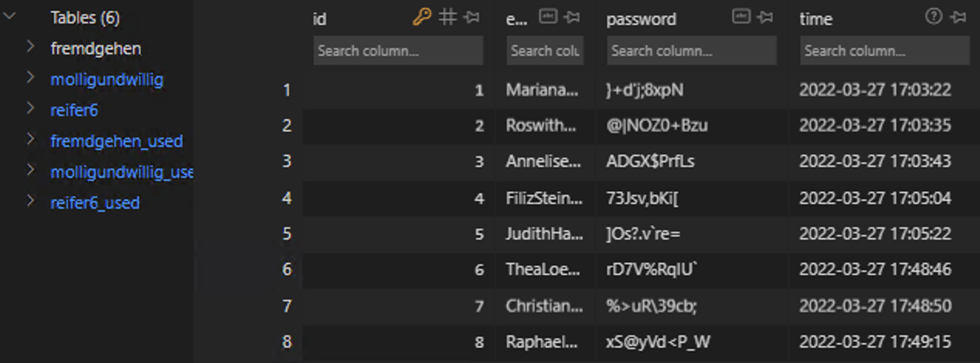This screenshot has width=980, height=363.
Task: Click the Raphael... cell
Action: point(546,341)
